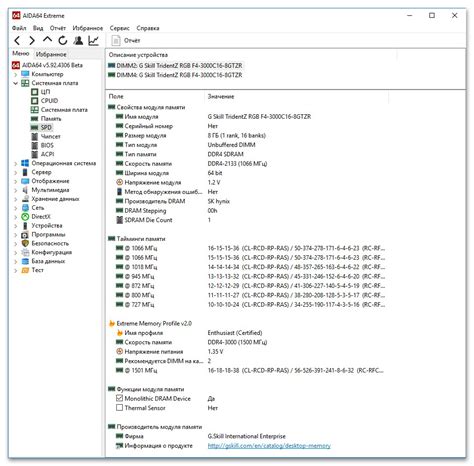Select the Размер модуля row
Viewport: 474px width, 466px height.
coord(191,135)
